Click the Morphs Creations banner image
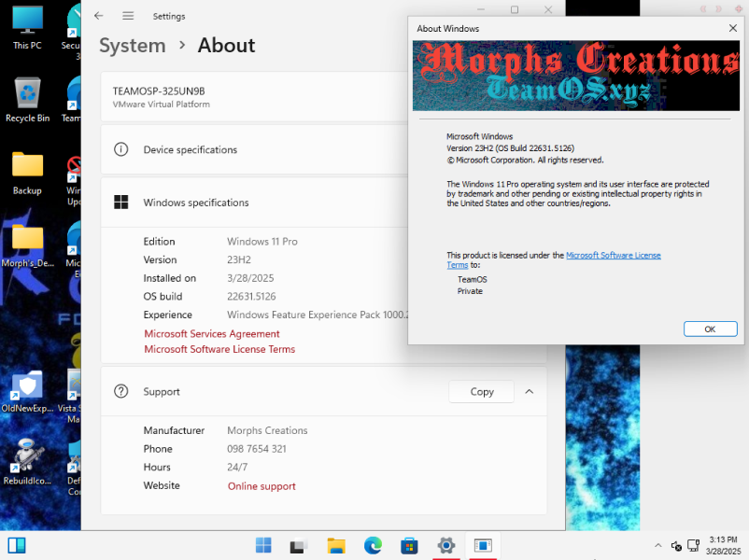 (576, 76)
